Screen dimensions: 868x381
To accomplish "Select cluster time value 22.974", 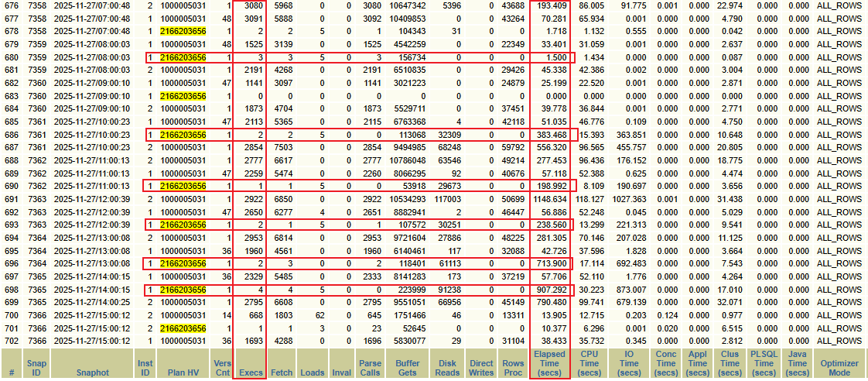I will tap(730, 5).
